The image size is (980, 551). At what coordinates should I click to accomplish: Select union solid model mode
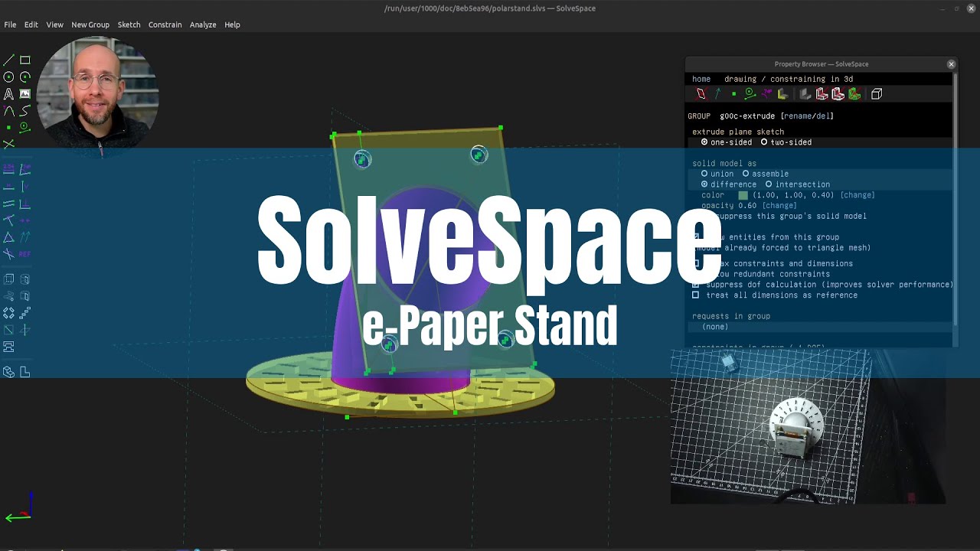point(717,174)
